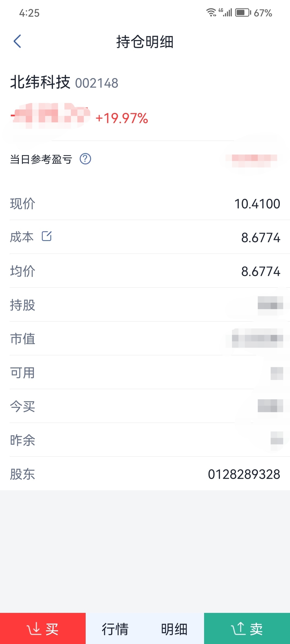Tap the 持仓明细 page title

point(145,42)
